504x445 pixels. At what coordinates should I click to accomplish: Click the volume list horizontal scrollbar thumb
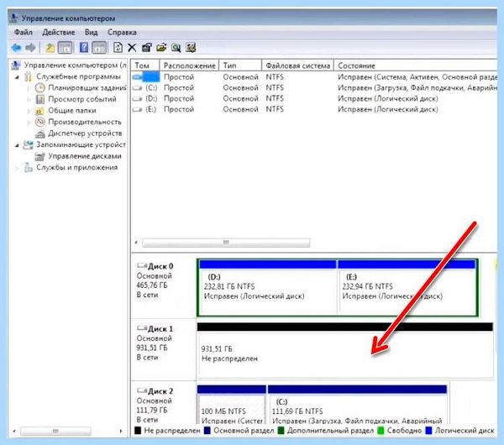coord(226,243)
